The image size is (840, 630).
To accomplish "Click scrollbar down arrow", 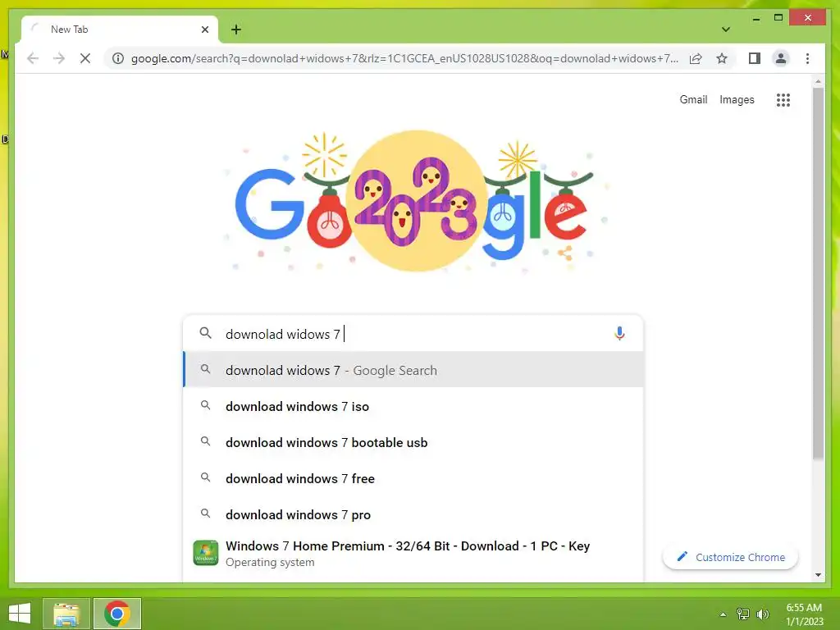I will (818, 575).
